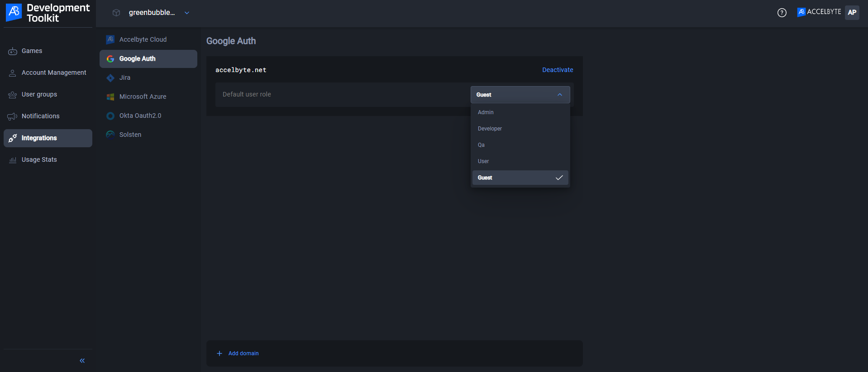Open Microsoft Azure integration

pos(148,97)
